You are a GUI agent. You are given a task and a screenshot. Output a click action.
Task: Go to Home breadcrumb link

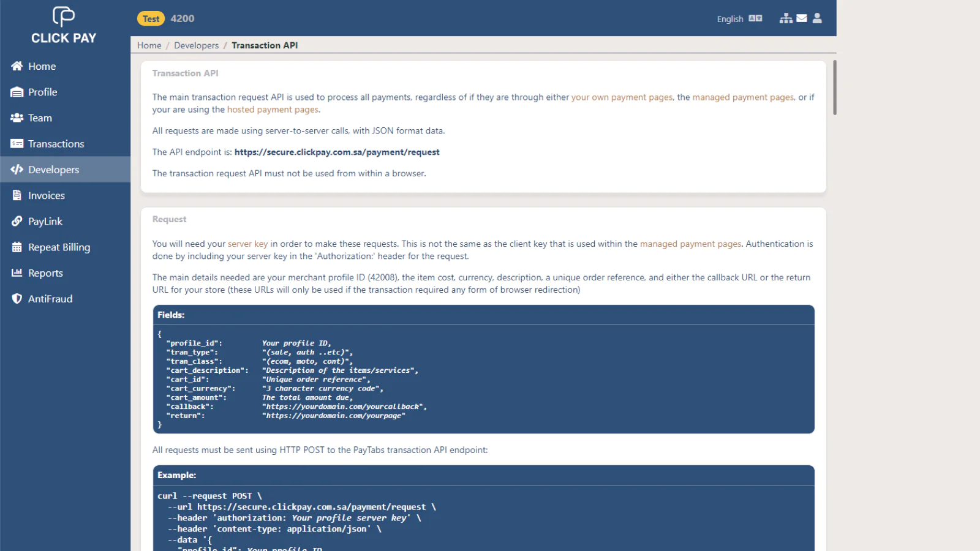pos(149,45)
